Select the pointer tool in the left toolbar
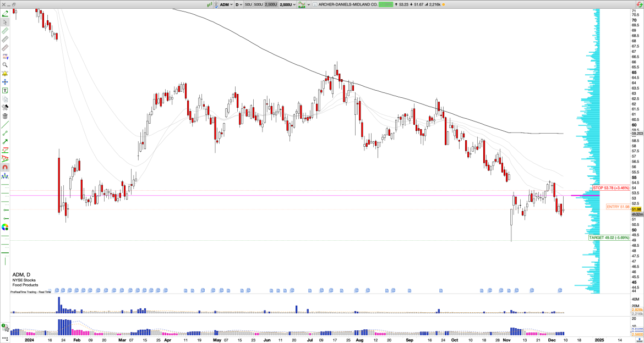Viewport: 644px width, 343px height. (4, 23)
